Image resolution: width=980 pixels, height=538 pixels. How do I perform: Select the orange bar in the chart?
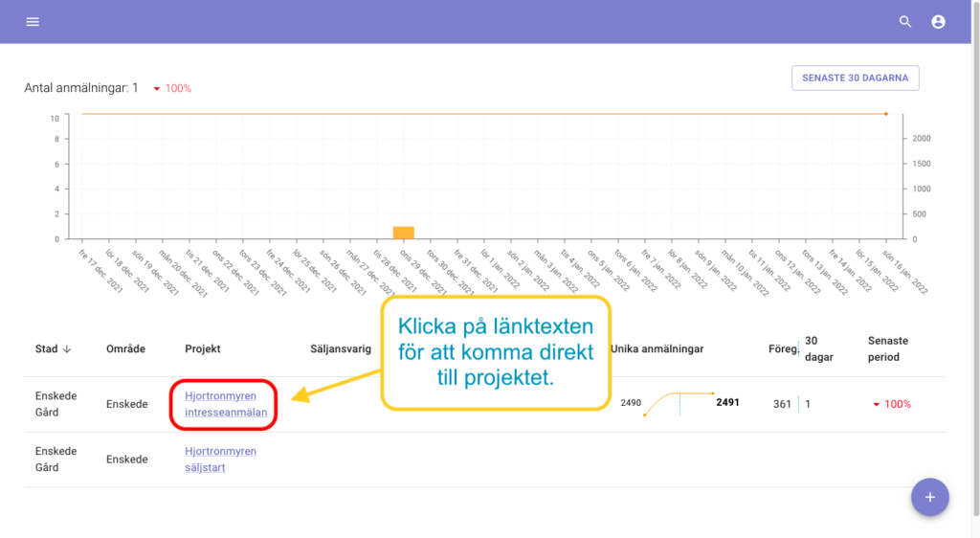pyautogui.click(x=403, y=233)
